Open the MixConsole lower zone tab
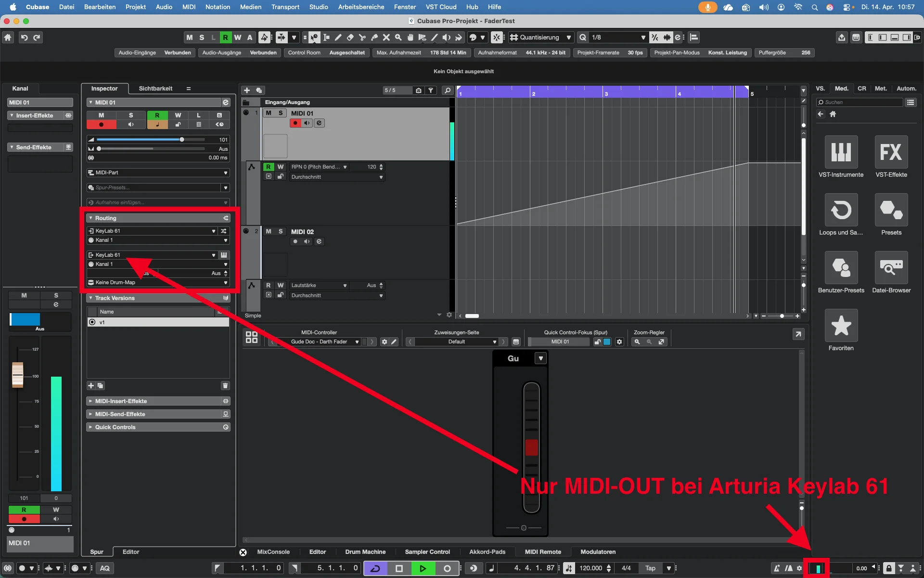This screenshot has height=578, width=924. click(273, 552)
